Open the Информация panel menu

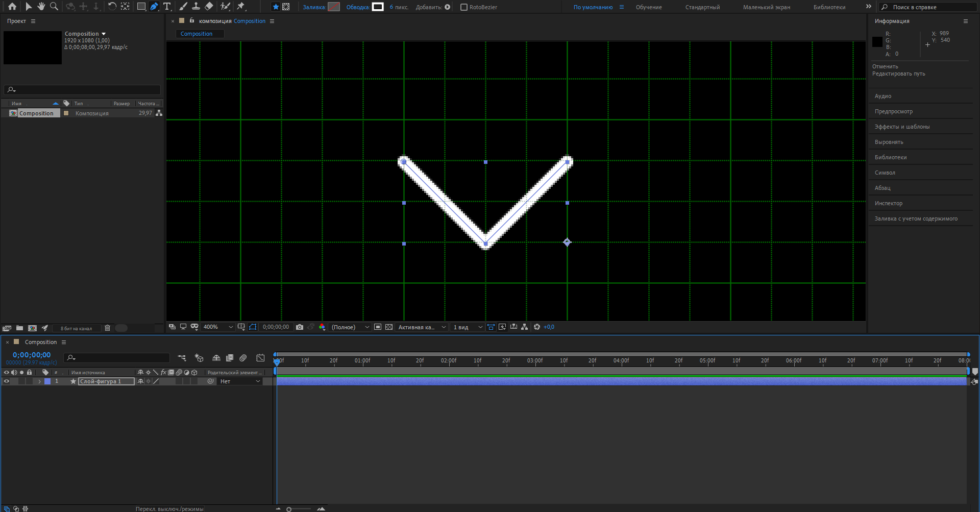click(965, 21)
